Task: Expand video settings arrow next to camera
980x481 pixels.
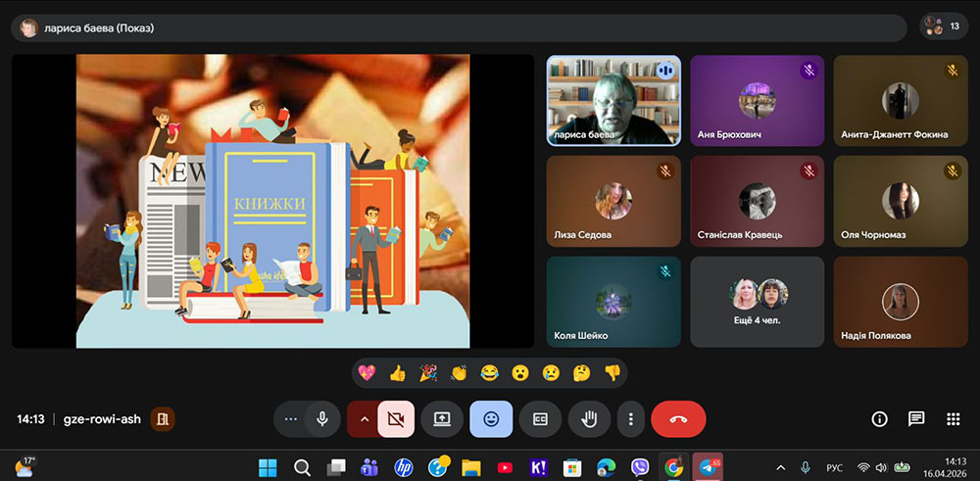Action: [364, 419]
